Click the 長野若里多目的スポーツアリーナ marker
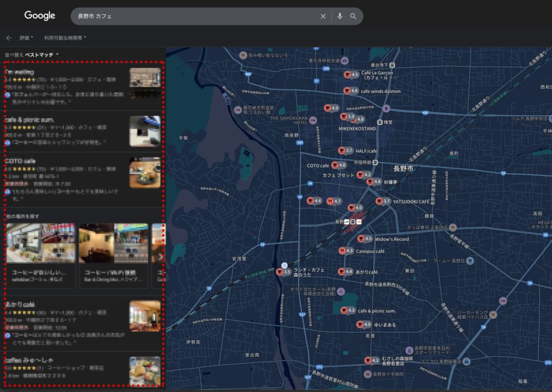Screen dimensions: 552x392 click(x=409, y=350)
